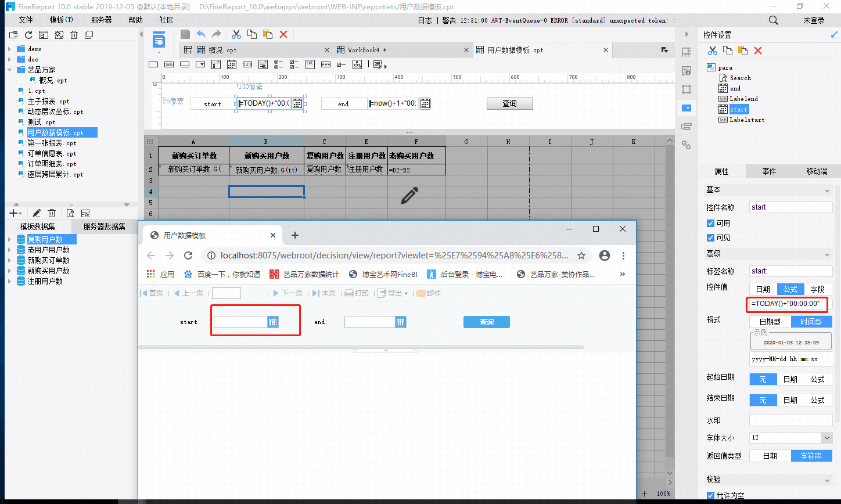Add the label (lab) widget from toolbar

169,64
